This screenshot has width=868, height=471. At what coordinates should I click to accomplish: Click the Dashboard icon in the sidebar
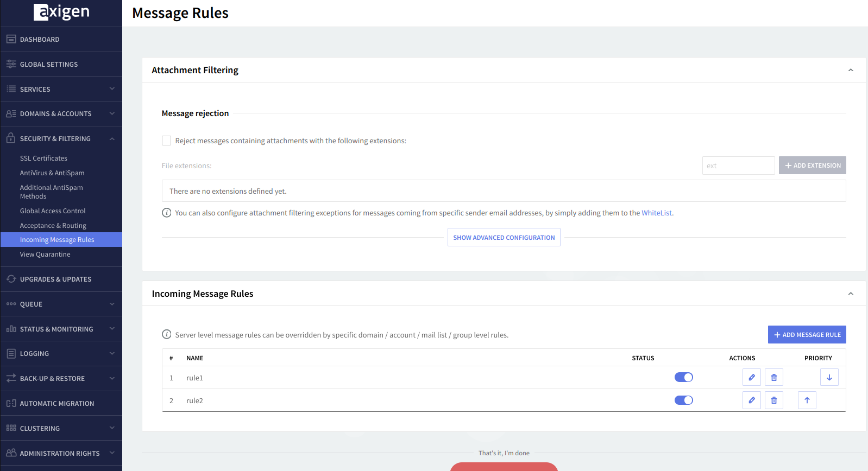(11, 39)
